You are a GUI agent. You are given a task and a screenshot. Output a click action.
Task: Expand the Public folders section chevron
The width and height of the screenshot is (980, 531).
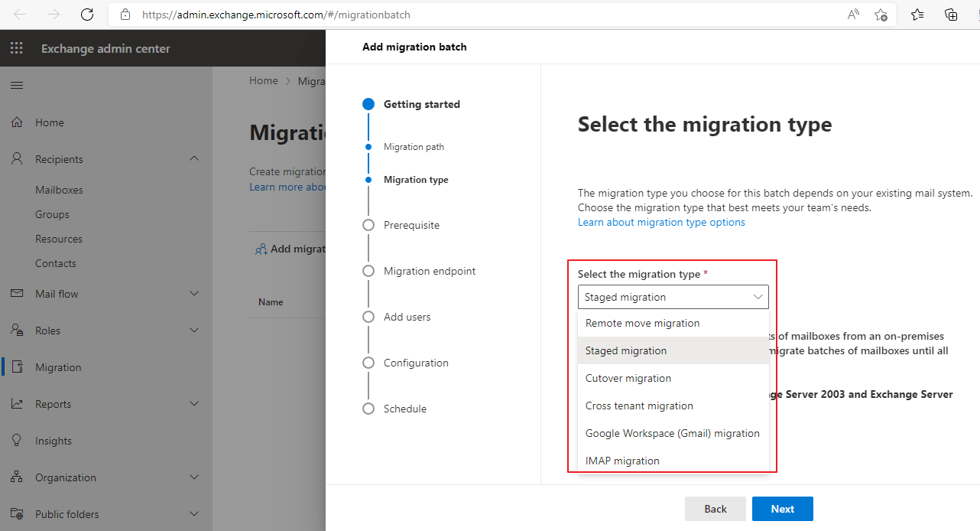pyautogui.click(x=194, y=514)
